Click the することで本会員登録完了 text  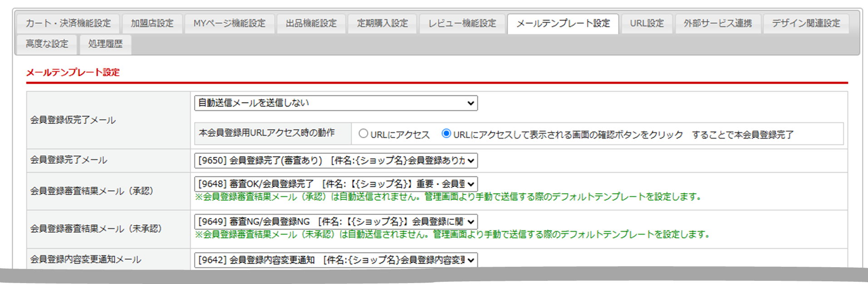tap(743, 135)
